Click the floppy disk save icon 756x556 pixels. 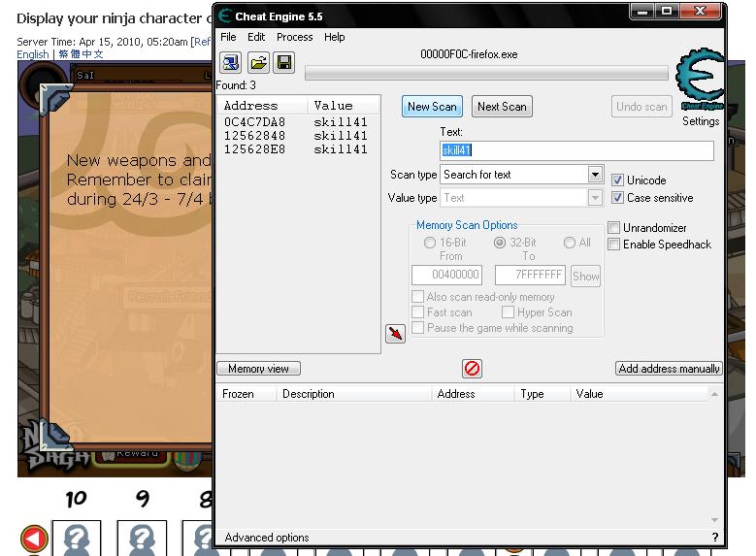coord(284,63)
